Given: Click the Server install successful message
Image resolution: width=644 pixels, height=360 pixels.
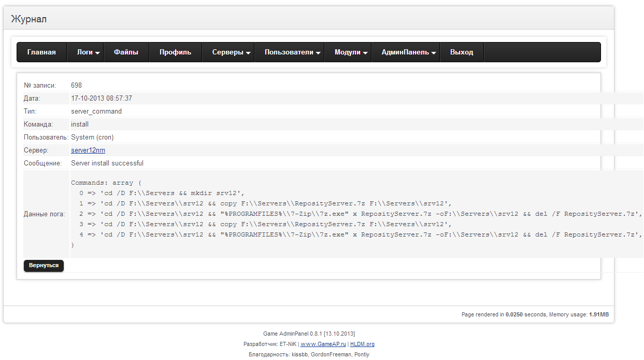Looking at the screenshot, I should click(107, 163).
